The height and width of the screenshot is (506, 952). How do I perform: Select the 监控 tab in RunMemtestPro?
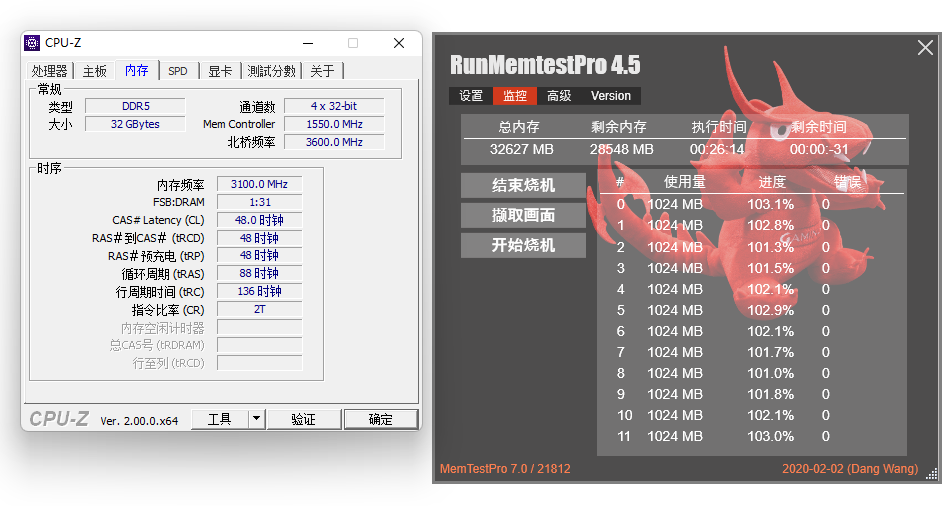(x=515, y=96)
